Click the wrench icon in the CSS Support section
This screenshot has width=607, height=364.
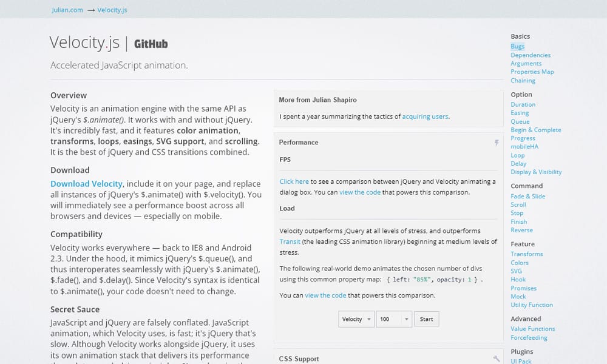496,357
